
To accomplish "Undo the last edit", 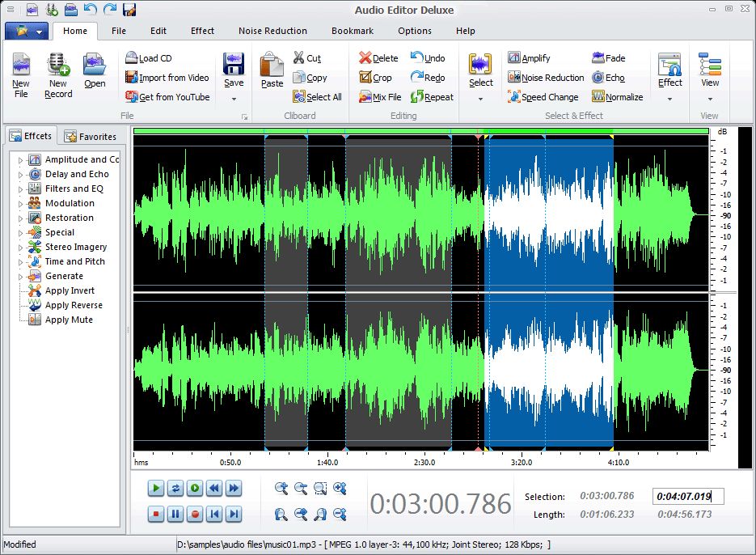I will tap(428, 58).
